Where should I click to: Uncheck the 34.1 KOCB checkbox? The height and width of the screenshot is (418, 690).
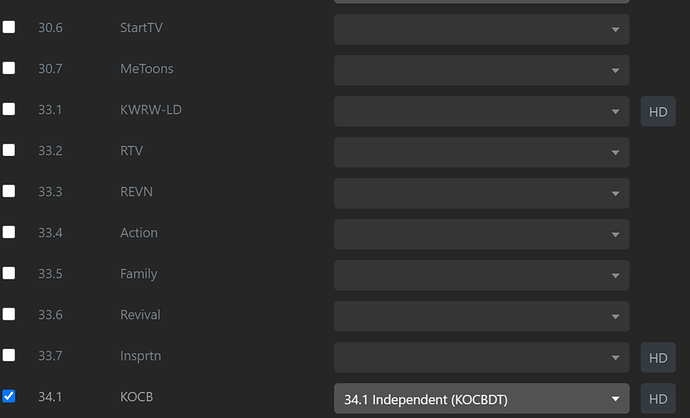point(9,396)
